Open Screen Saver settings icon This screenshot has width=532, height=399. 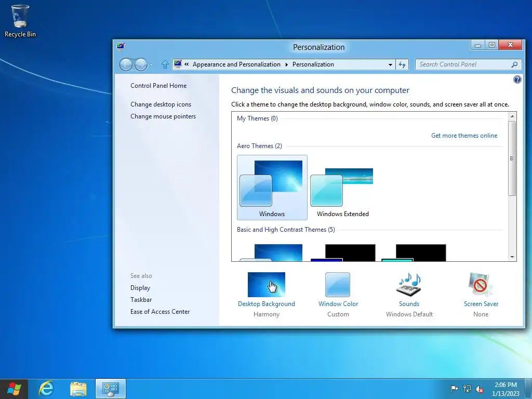pyautogui.click(x=481, y=284)
